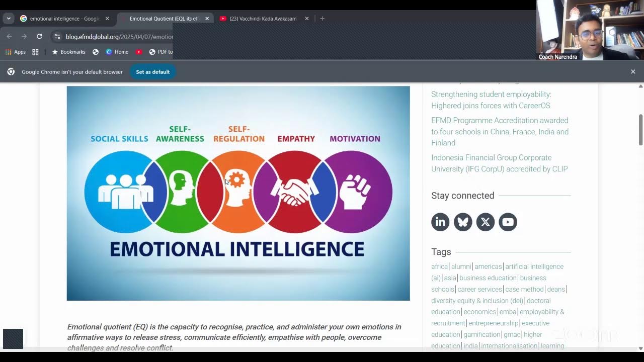Open the YouTube social icon
644x362 pixels.
(508, 222)
